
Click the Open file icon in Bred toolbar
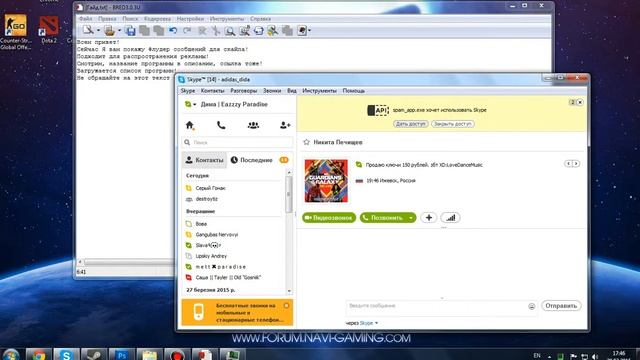(109, 30)
